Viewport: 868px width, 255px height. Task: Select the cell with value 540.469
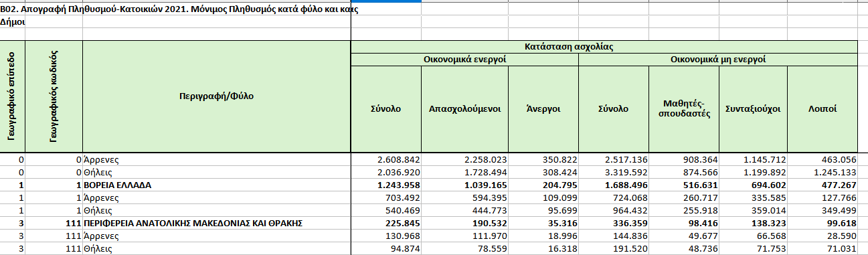(386, 211)
